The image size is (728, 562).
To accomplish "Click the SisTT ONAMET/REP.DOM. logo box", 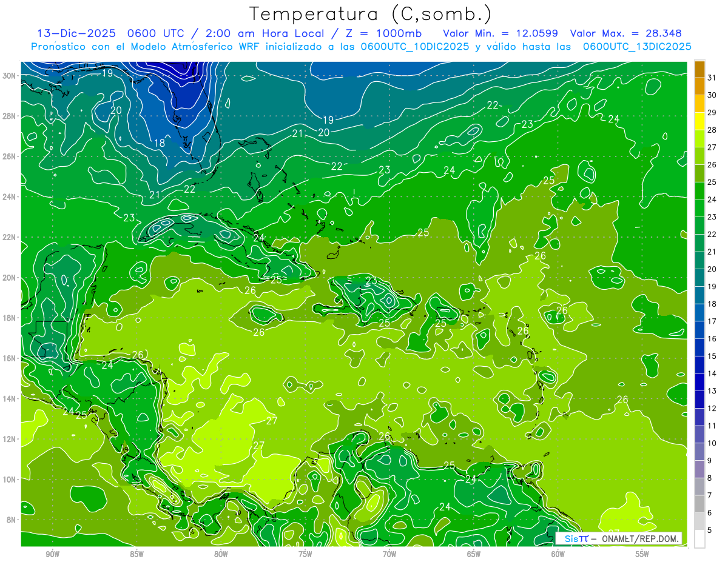I will [619, 538].
